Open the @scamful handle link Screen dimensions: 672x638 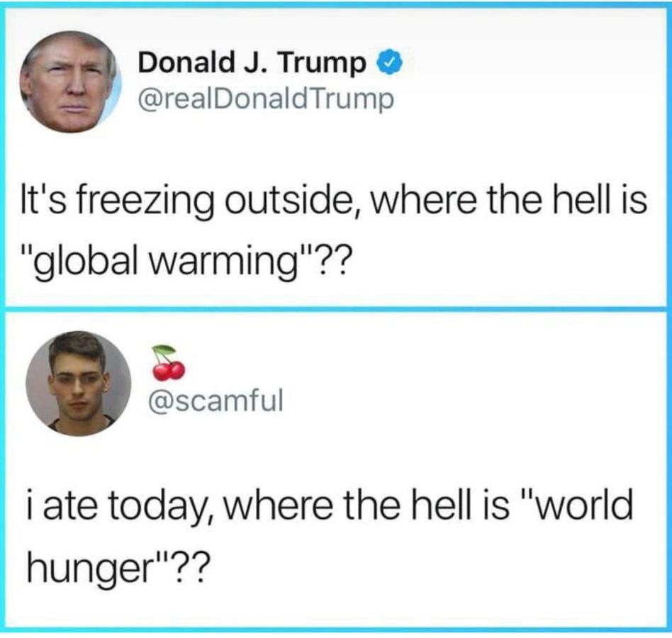pos(213,401)
